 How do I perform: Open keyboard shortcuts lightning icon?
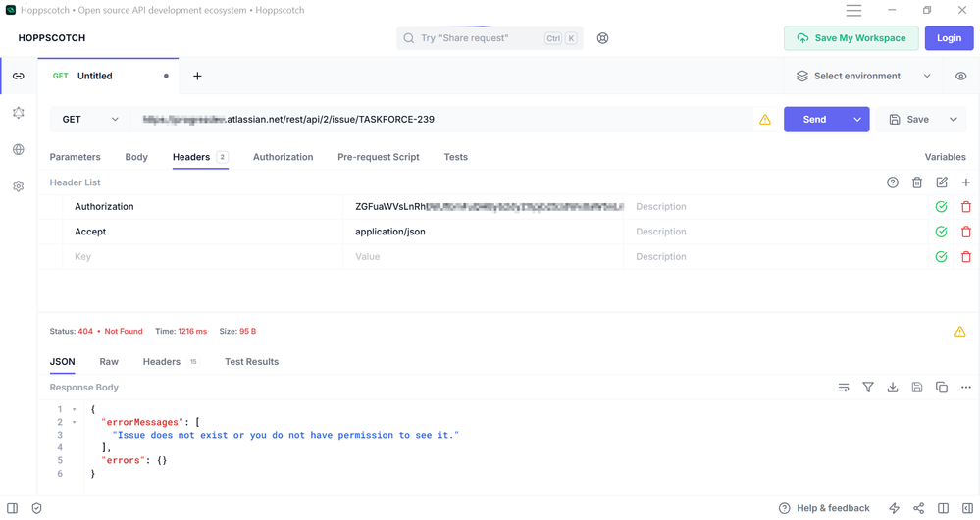tap(895, 508)
